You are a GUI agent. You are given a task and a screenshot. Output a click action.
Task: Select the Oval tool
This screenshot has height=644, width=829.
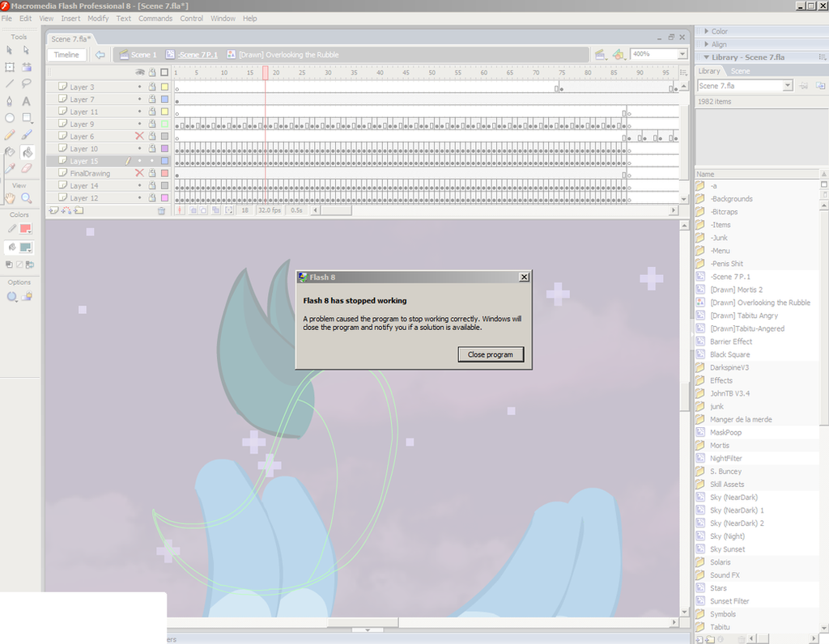click(x=10, y=118)
